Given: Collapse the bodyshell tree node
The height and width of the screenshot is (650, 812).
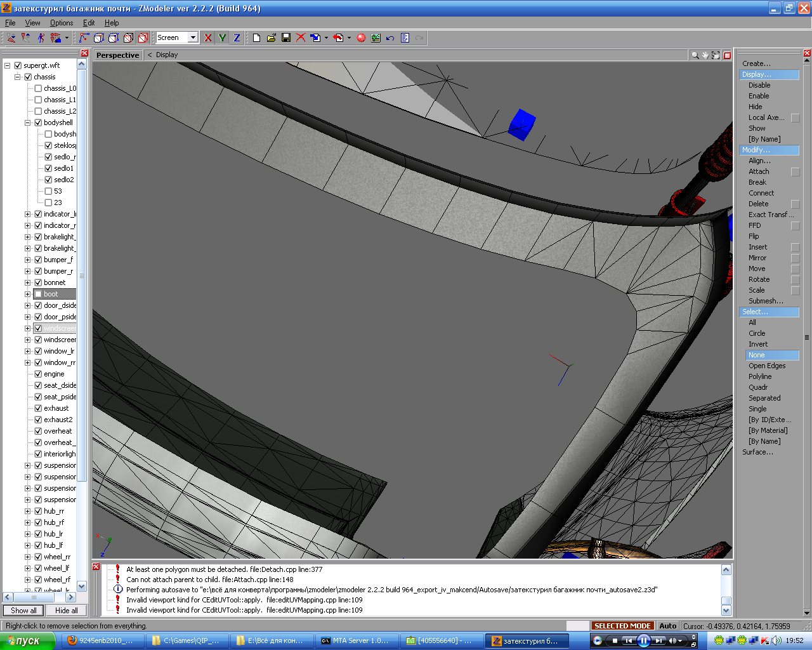Looking at the screenshot, I should 28,123.
